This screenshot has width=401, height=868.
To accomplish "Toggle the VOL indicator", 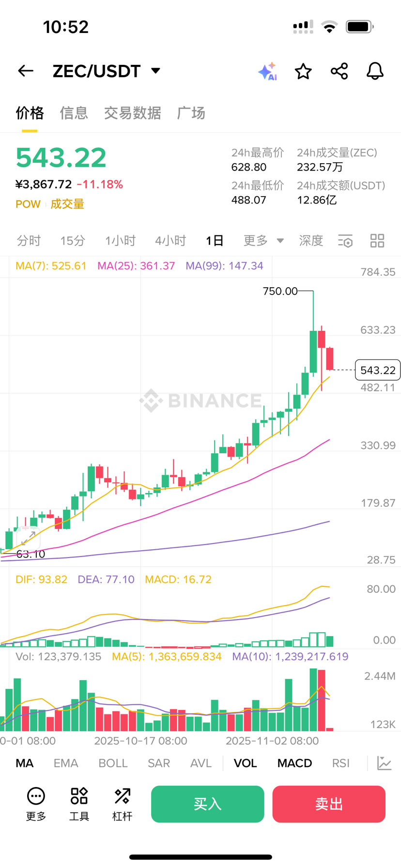I will (245, 763).
